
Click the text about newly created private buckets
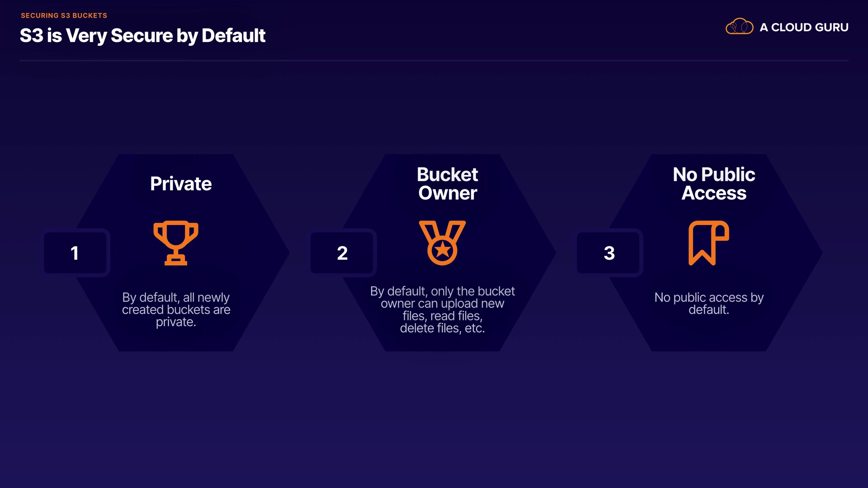pos(176,310)
